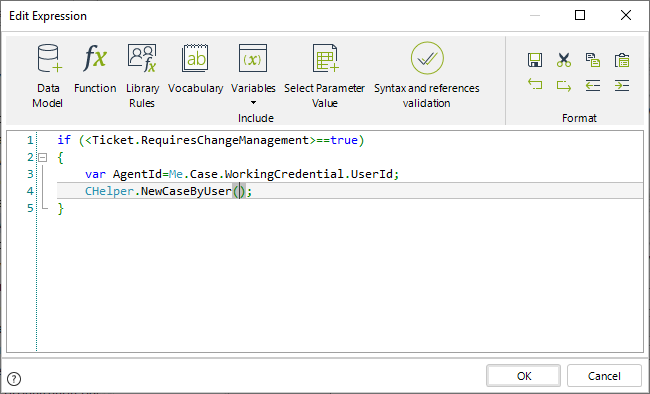The image size is (650, 394).
Task: Click empty editor area below the code
Action: point(340,282)
